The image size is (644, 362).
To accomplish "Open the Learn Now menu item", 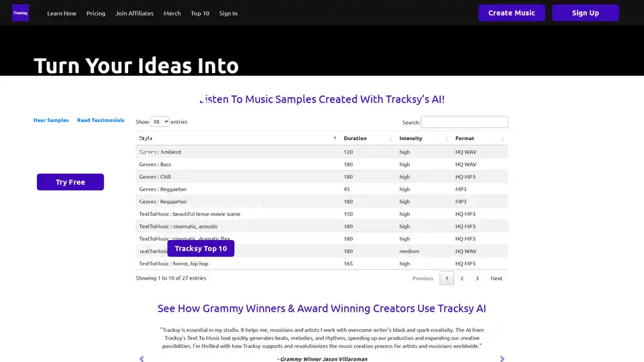I will (62, 13).
